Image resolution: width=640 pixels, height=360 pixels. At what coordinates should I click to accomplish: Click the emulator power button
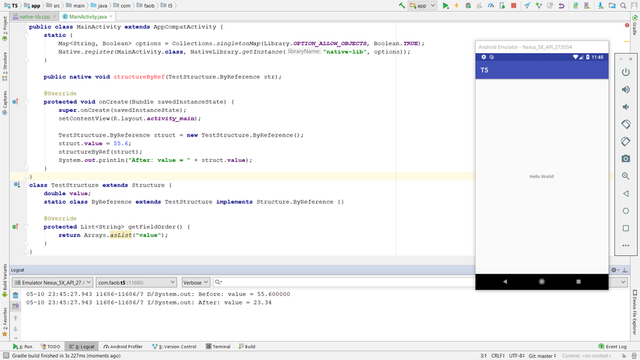tap(626, 72)
